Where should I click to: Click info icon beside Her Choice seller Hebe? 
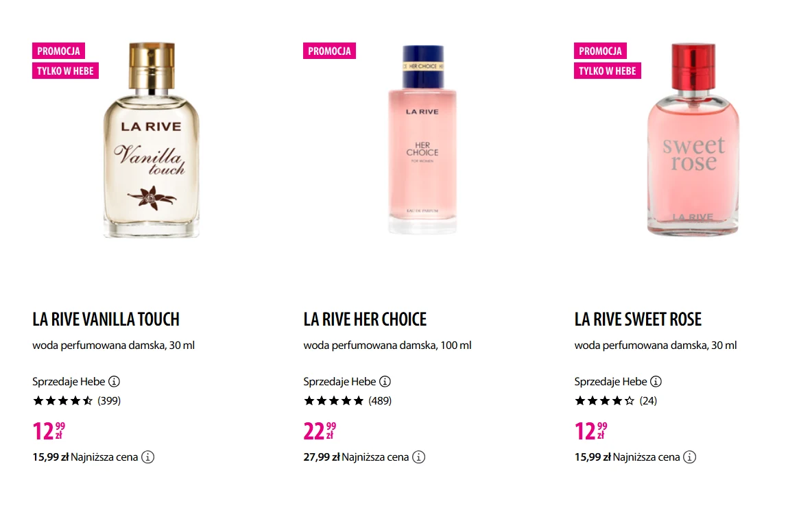[385, 382]
